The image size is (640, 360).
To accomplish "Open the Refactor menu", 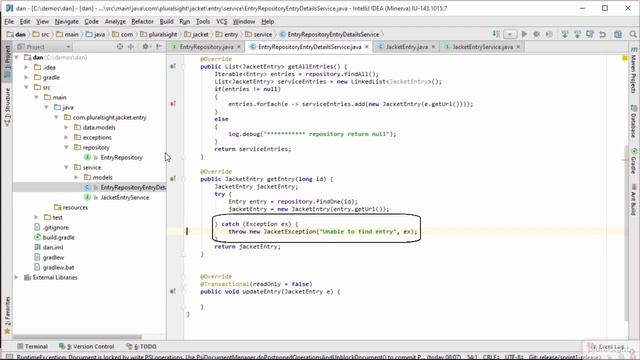I will (x=142, y=21).
